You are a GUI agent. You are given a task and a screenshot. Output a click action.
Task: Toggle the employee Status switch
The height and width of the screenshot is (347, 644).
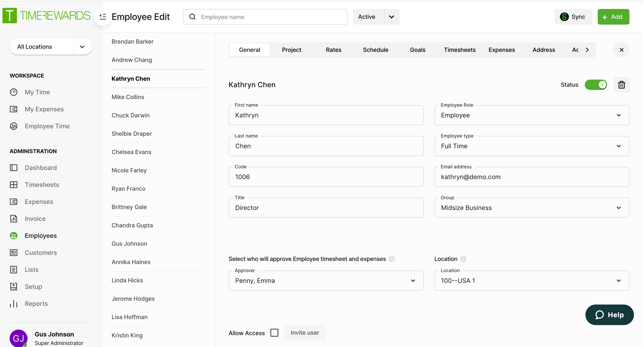(595, 85)
